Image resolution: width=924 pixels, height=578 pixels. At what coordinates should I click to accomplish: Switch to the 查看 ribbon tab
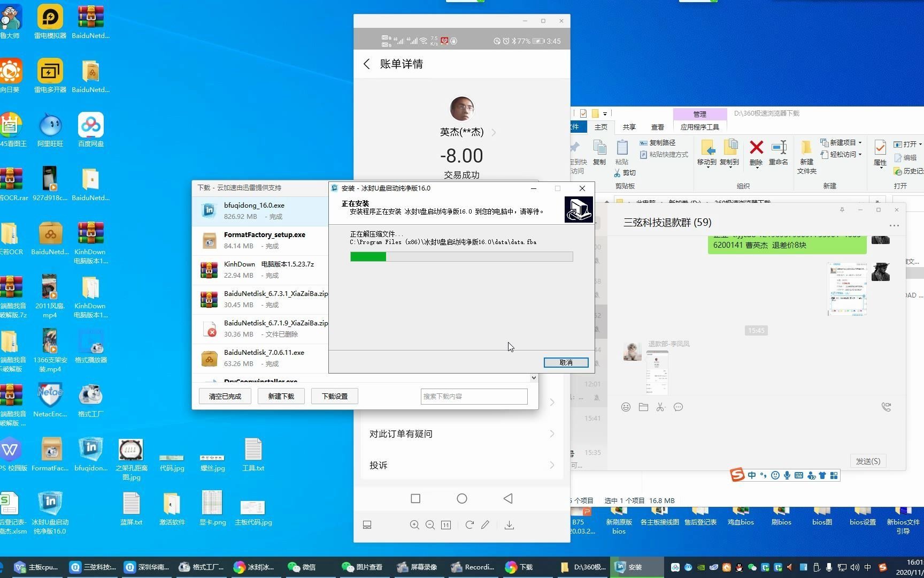coord(657,127)
